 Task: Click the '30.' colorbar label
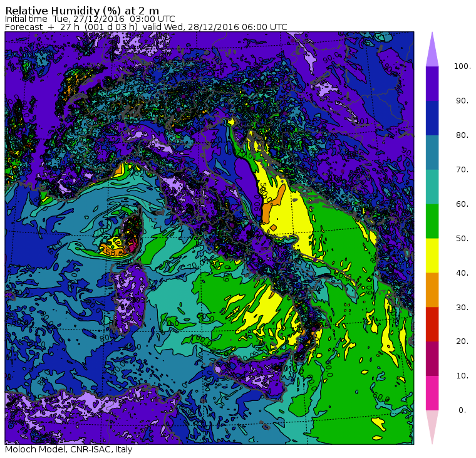click(462, 308)
